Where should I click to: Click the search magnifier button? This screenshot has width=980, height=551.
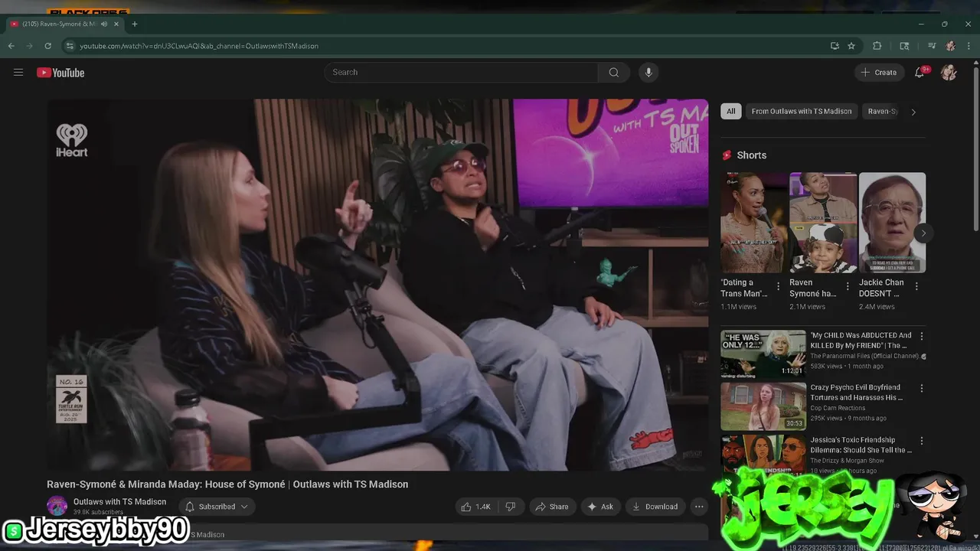click(614, 72)
